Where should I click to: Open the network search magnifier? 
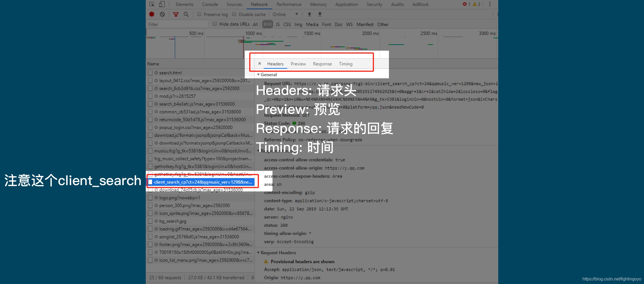click(186, 14)
